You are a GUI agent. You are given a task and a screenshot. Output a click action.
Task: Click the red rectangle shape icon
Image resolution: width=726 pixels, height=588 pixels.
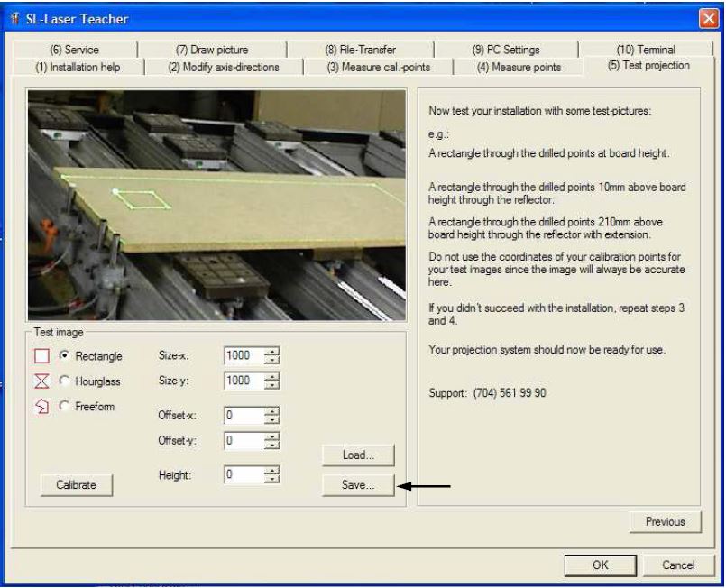[41, 356]
